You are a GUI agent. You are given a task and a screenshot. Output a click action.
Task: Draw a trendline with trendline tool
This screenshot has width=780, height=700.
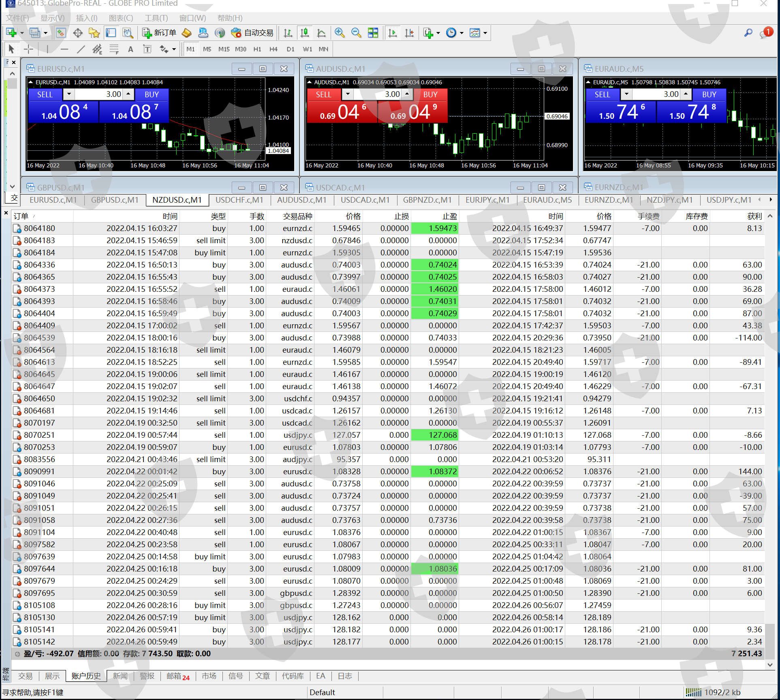pyautogui.click(x=81, y=49)
